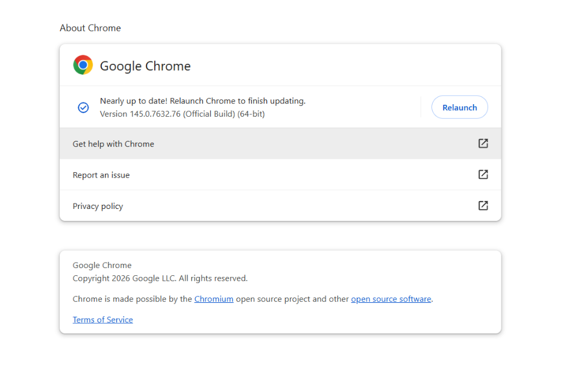Viewport: 564px width, 392px height.
Task: Click the copyright notice text
Action: click(160, 278)
